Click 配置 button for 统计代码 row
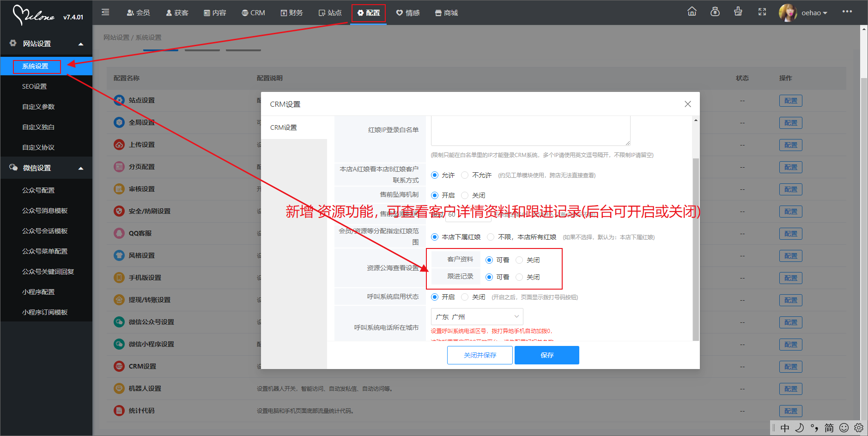The height and width of the screenshot is (436, 868). pyautogui.click(x=791, y=411)
